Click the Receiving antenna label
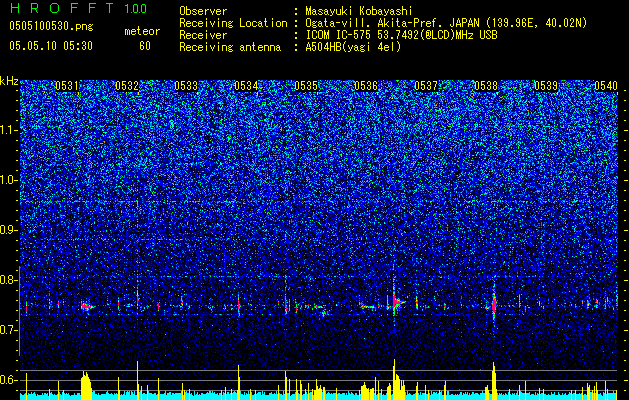This screenshot has width=629, height=400. [230, 47]
